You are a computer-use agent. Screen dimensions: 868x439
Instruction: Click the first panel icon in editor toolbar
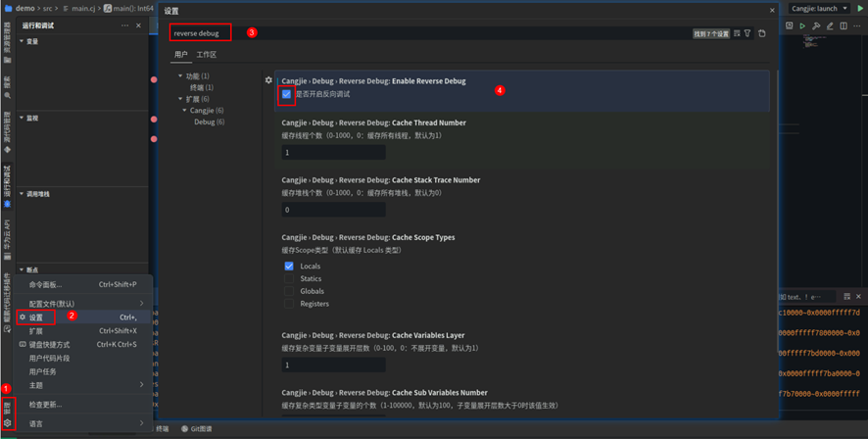[790, 26]
